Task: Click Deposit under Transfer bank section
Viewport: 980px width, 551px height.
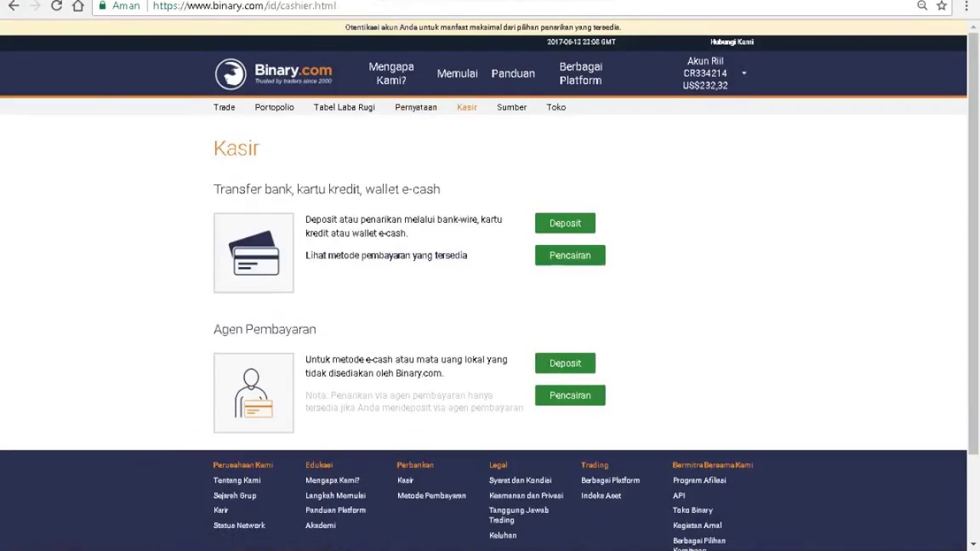Action: coord(565,223)
